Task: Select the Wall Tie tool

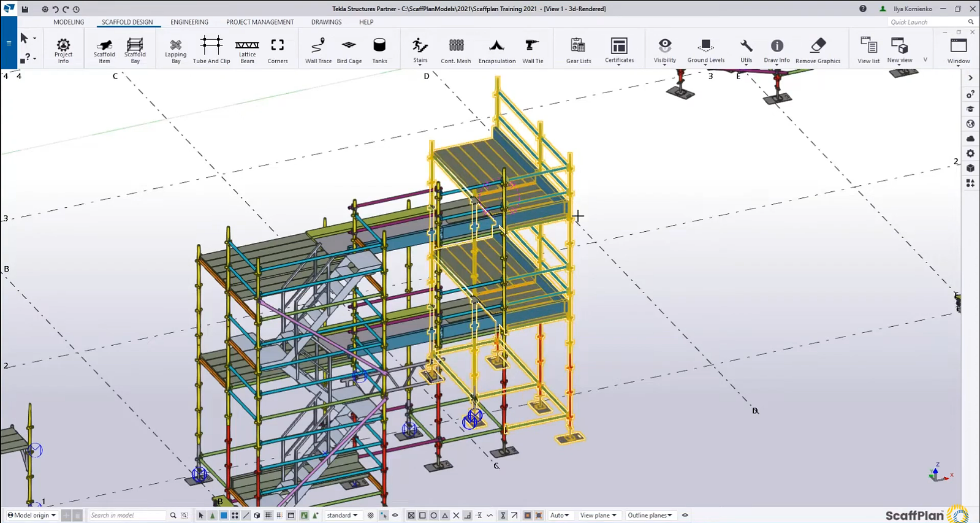Action: click(533, 50)
